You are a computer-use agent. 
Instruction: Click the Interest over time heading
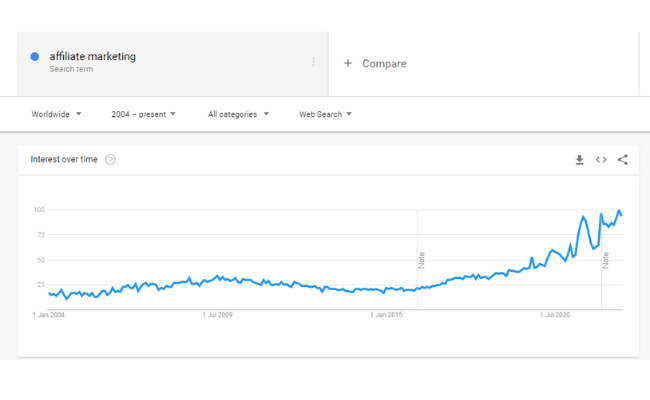click(x=64, y=160)
